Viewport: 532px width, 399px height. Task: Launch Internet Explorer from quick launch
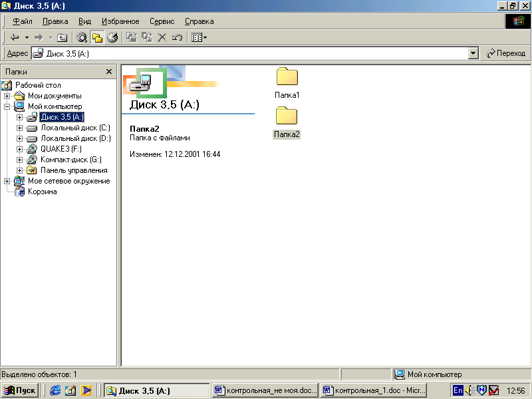[55, 390]
